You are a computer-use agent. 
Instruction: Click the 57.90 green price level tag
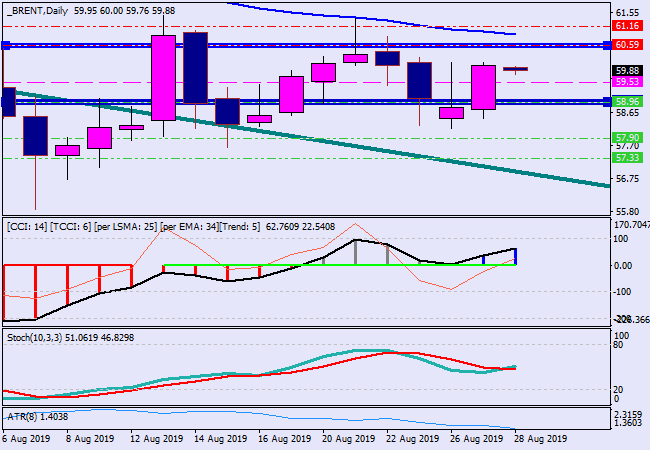tap(627, 138)
